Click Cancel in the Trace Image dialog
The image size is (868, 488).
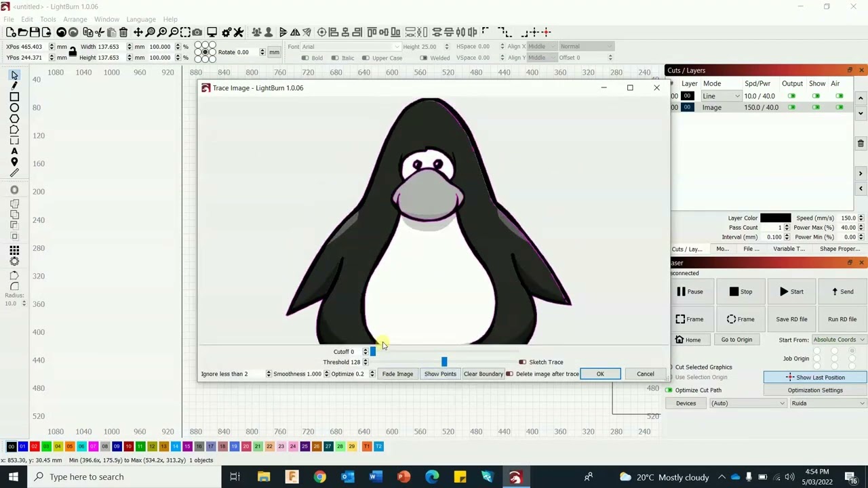(x=646, y=374)
